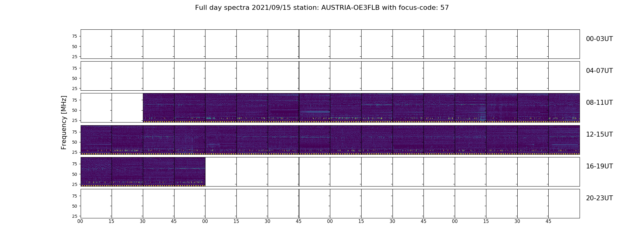Open the last colored spectrogram panel in 16-19UT row
Image resolution: width=644 pixels, height=245 pixels.
pos(190,171)
